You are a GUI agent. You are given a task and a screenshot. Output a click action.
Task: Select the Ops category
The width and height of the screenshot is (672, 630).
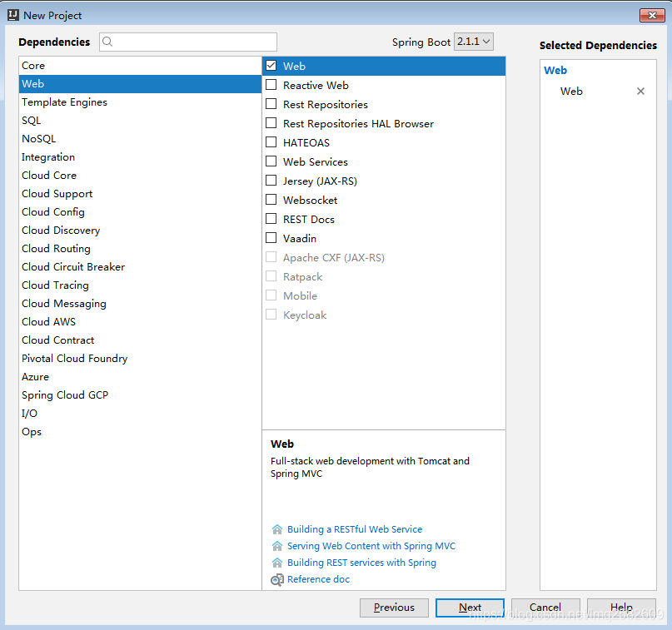[x=140, y=432]
